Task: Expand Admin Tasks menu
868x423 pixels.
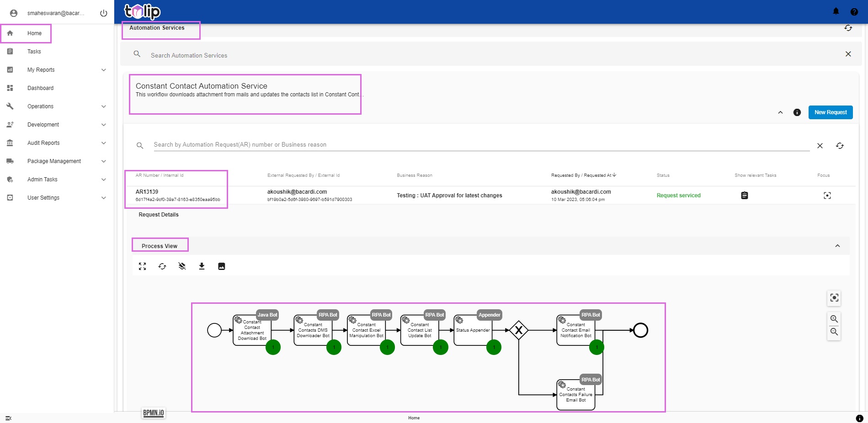Action: 57,180
